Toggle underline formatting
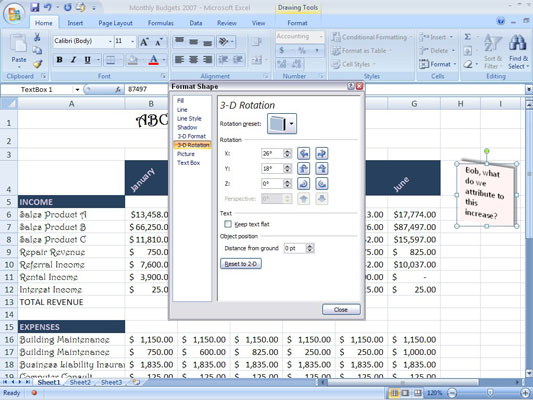Viewport: 533px width, 400px height. [87, 60]
